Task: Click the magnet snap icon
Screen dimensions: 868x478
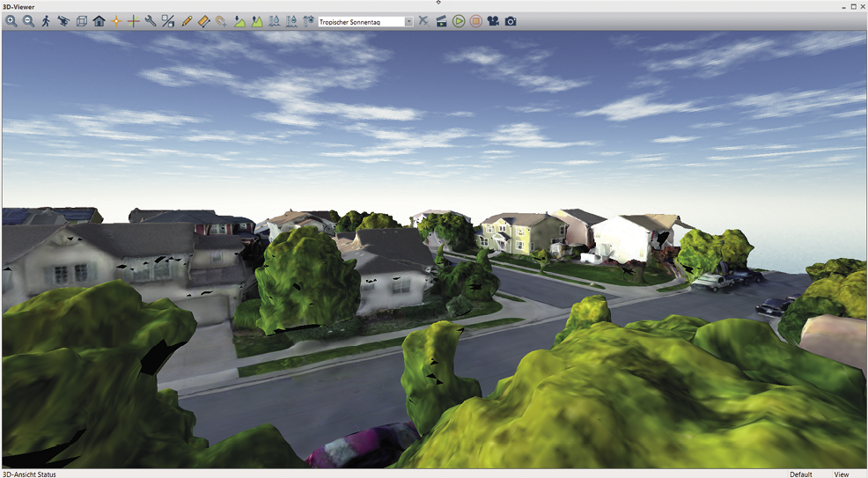Action: [x=222, y=22]
